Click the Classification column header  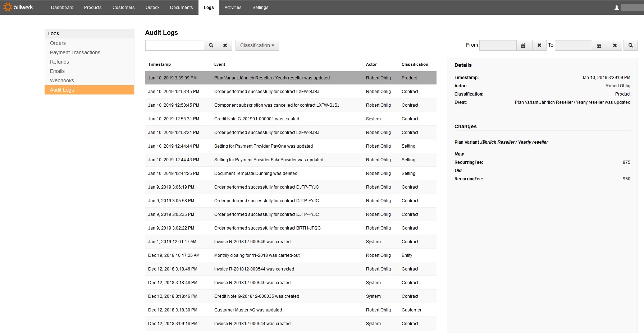pos(415,64)
